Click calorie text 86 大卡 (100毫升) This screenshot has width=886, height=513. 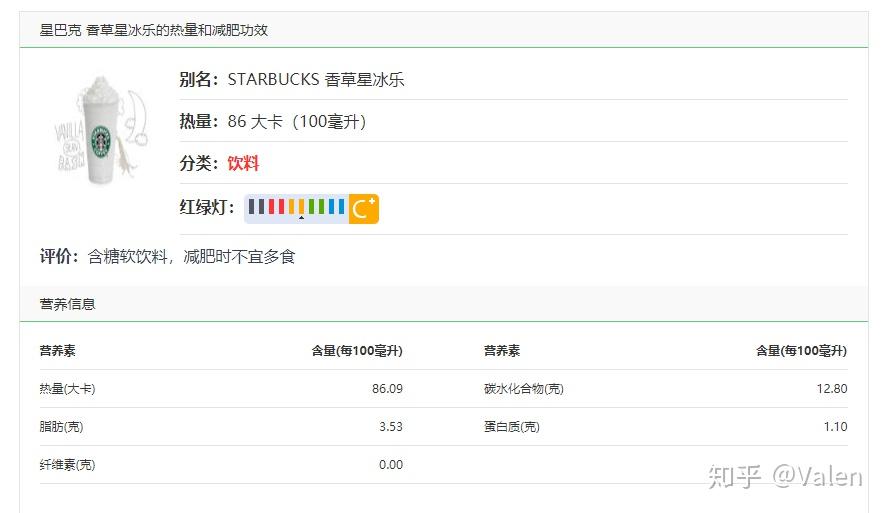pos(297,121)
